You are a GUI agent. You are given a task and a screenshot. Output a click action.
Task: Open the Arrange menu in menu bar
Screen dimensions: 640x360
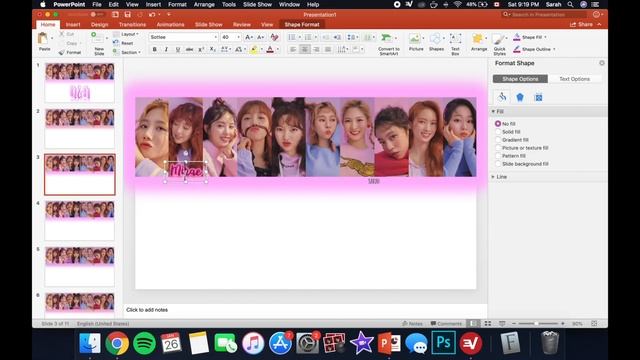click(204, 4)
